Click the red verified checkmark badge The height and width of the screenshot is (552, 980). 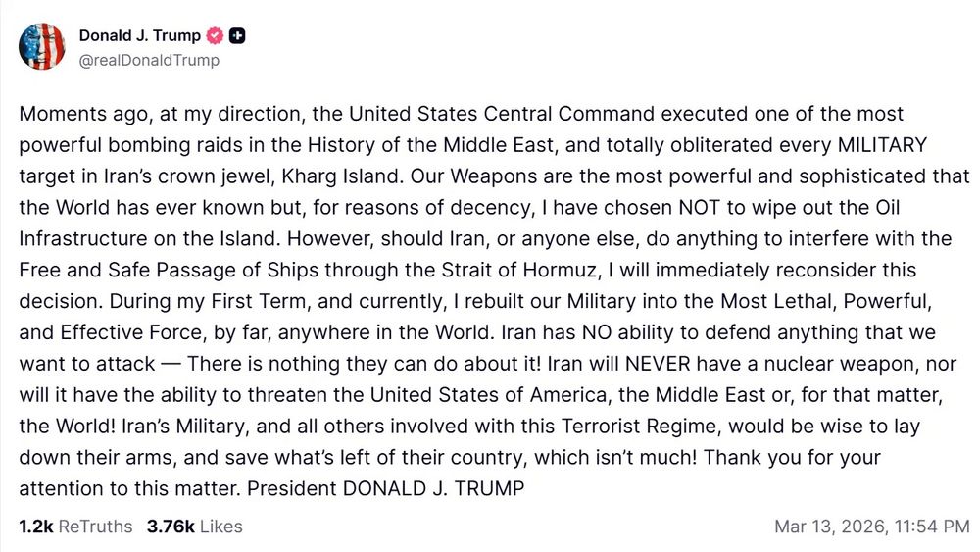tap(216, 36)
